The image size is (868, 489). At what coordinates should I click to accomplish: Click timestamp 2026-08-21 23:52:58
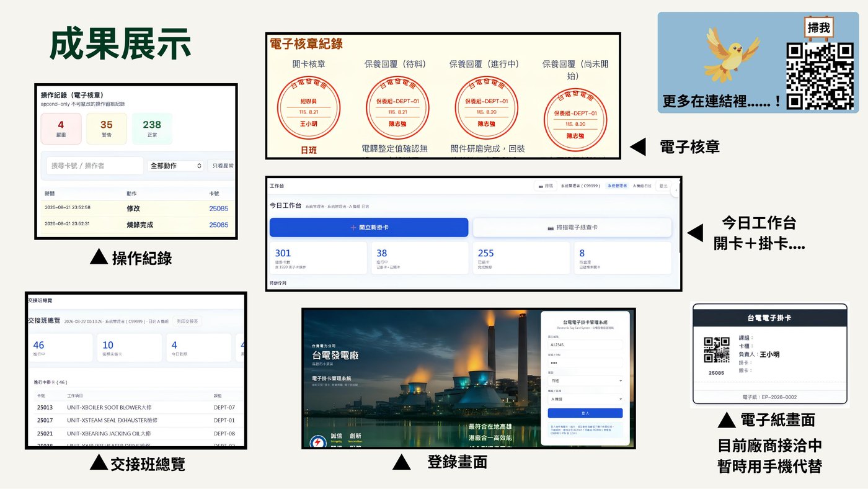68,209
